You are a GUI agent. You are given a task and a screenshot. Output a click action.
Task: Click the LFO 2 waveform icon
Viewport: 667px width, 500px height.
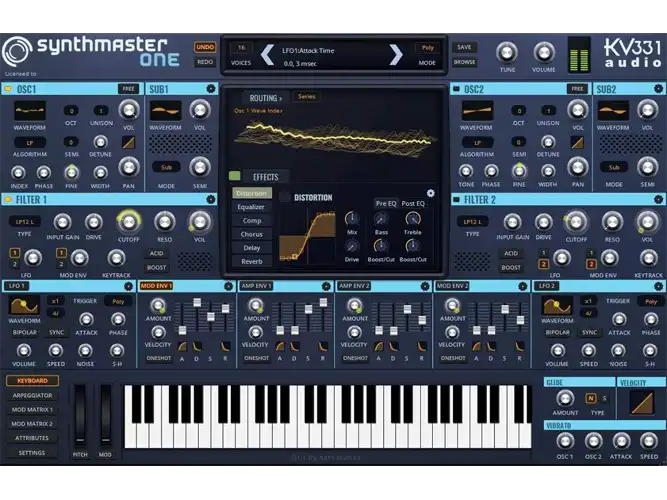pyautogui.click(x=557, y=306)
